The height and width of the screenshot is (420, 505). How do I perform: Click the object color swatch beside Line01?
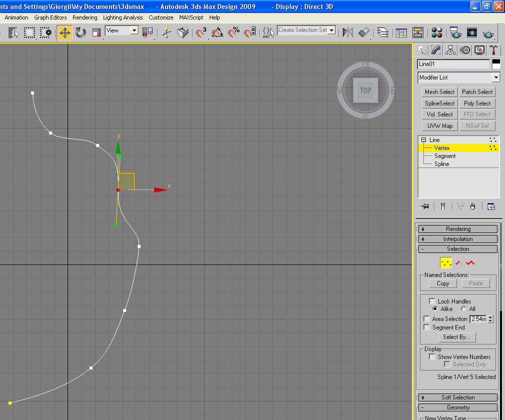pyautogui.click(x=496, y=64)
